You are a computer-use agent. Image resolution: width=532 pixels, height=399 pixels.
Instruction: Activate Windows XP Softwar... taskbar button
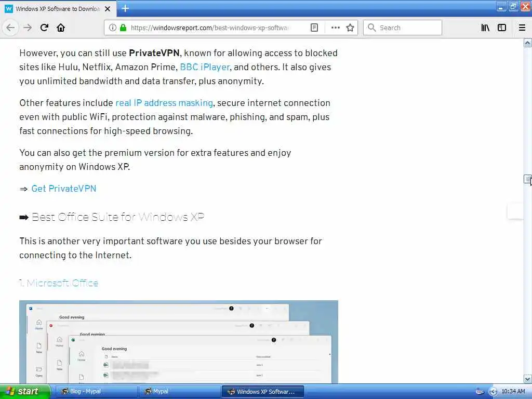click(x=262, y=392)
